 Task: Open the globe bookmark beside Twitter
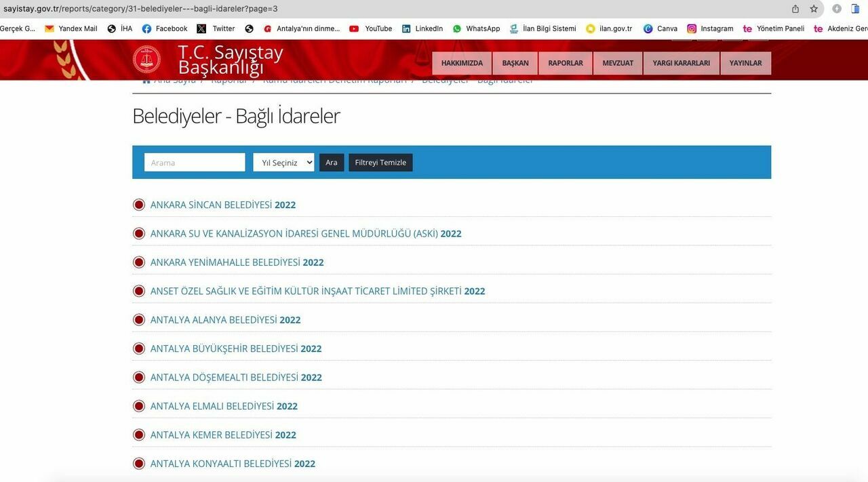249,28
